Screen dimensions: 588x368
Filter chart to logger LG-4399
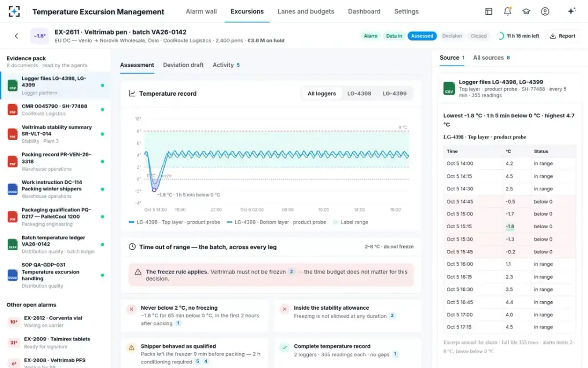(394, 93)
